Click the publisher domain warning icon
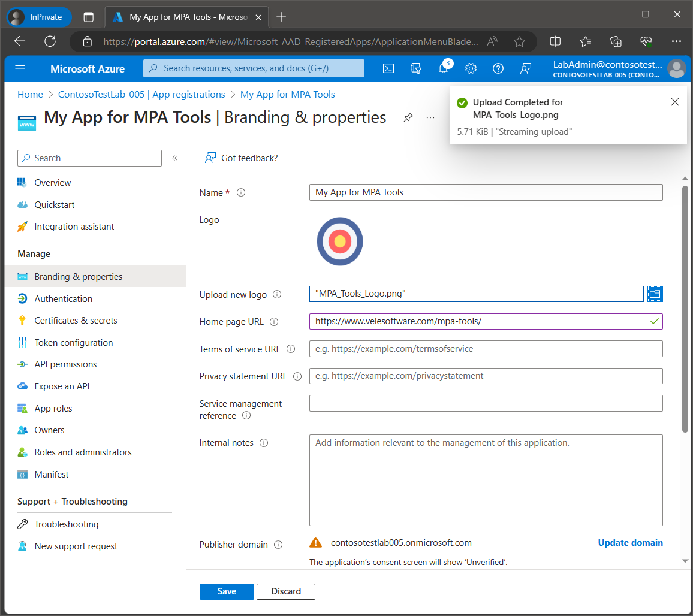693x616 pixels. [315, 543]
